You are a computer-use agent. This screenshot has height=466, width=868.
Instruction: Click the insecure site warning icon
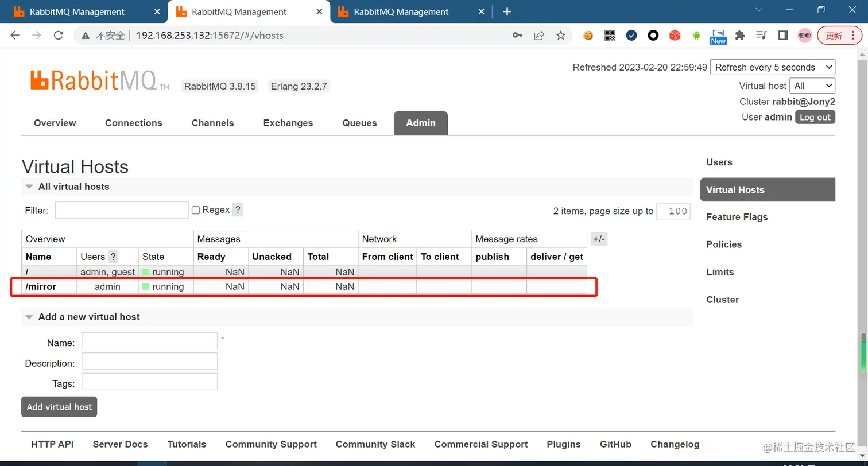(x=86, y=36)
